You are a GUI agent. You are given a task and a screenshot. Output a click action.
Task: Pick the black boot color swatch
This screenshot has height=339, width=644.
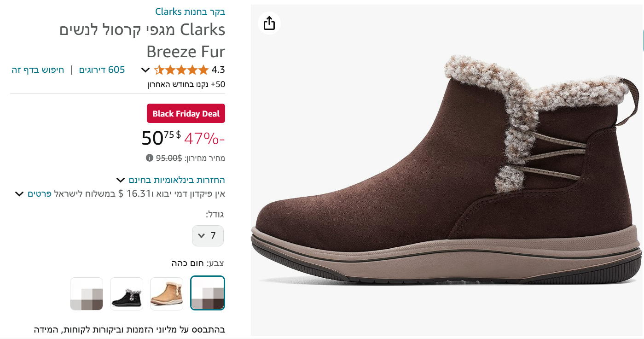[127, 293]
